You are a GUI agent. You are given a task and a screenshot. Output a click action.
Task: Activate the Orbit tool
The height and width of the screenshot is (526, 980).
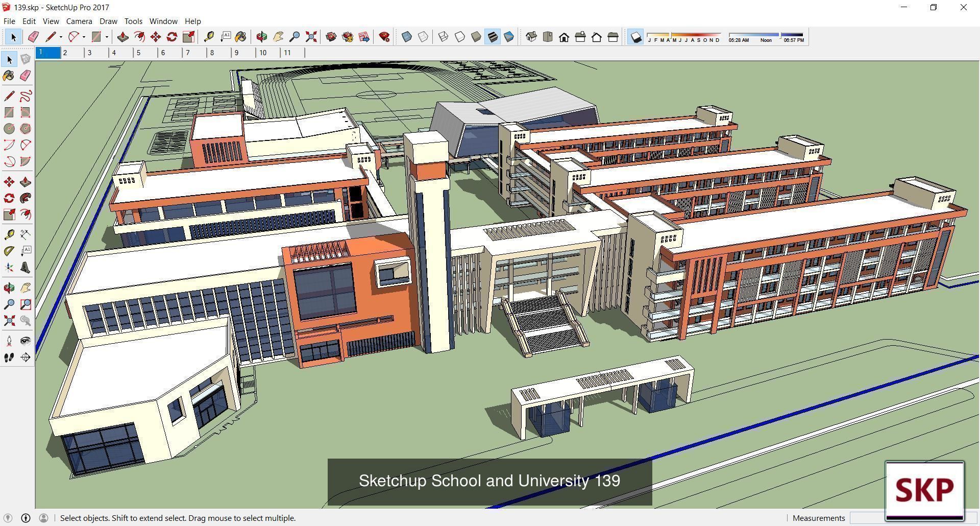(x=261, y=37)
